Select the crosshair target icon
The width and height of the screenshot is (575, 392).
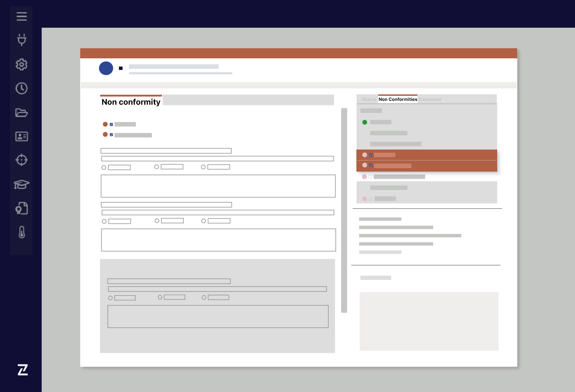point(22,160)
